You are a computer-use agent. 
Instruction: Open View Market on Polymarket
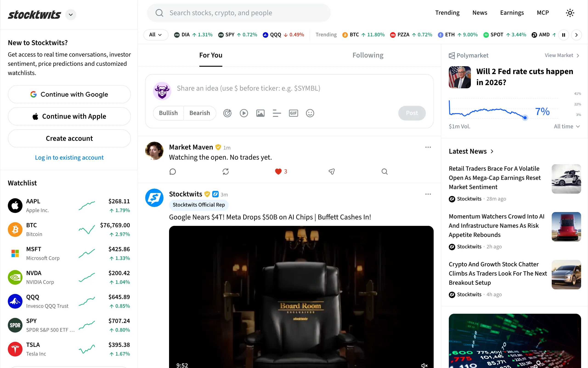562,55
